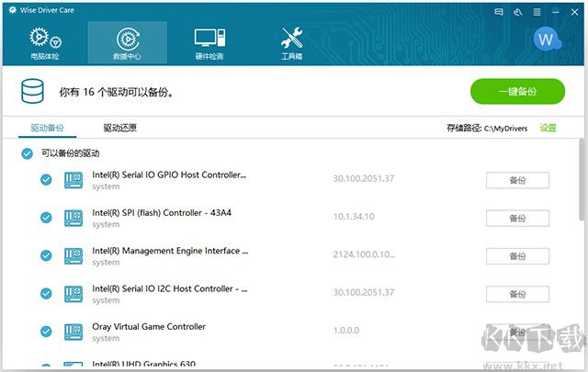
Task: Click device icon of Management Engine Interface
Action: coord(73,255)
